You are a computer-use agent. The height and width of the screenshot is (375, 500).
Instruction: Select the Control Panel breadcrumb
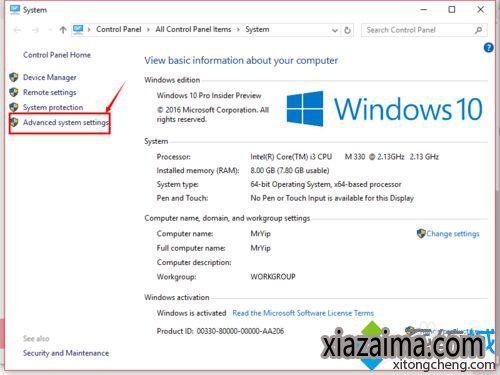pyautogui.click(x=119, y=29)
